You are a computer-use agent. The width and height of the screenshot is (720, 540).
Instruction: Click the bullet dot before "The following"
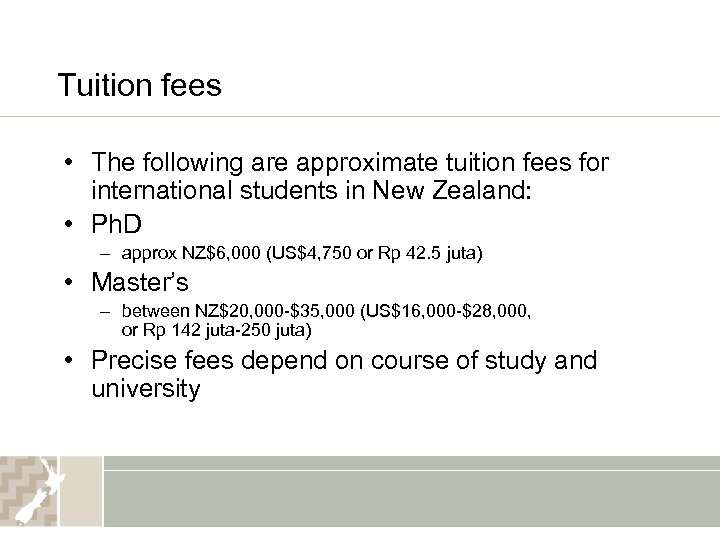(x=64, y=163)
